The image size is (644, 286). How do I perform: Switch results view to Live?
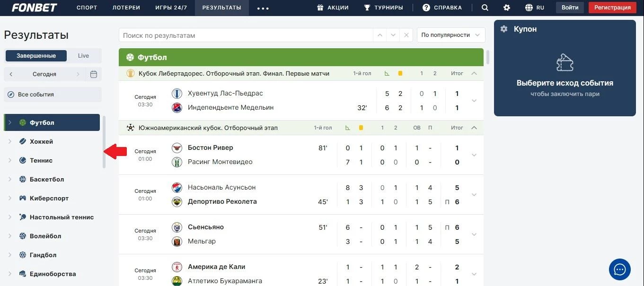[83, 55]
